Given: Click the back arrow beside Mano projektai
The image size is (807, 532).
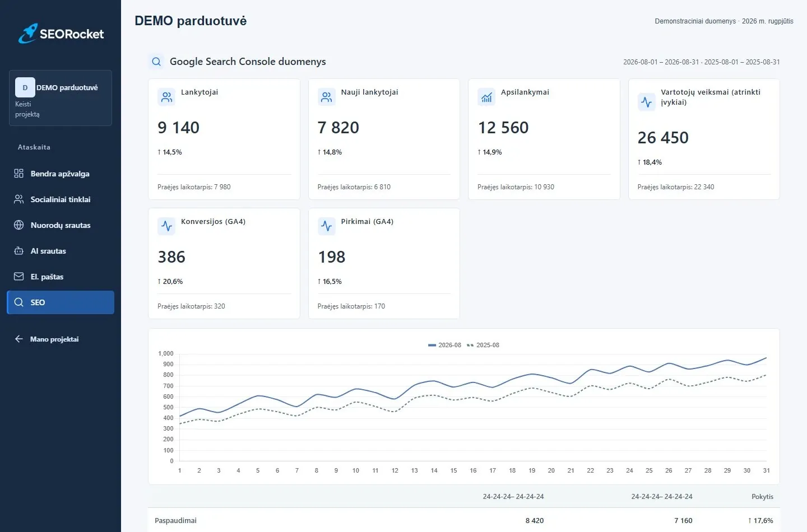Looking at the screenshot, I should click(x=18, y=339).
